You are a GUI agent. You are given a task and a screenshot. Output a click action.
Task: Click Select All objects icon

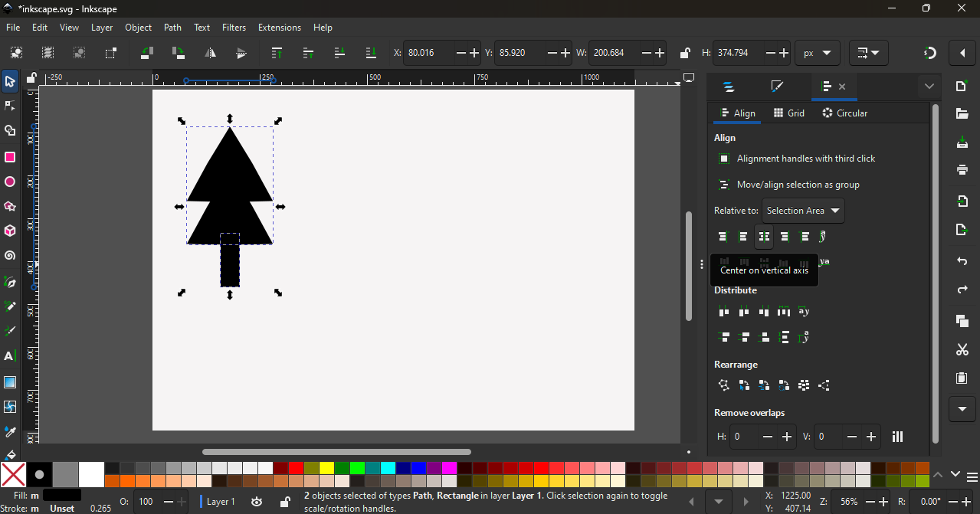pyautogui.click(x=16, y=53)
